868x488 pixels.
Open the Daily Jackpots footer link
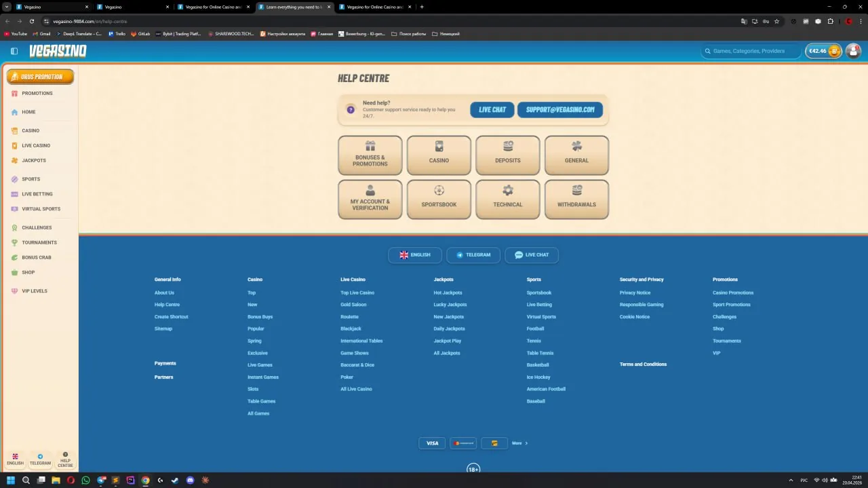[449, 329]
